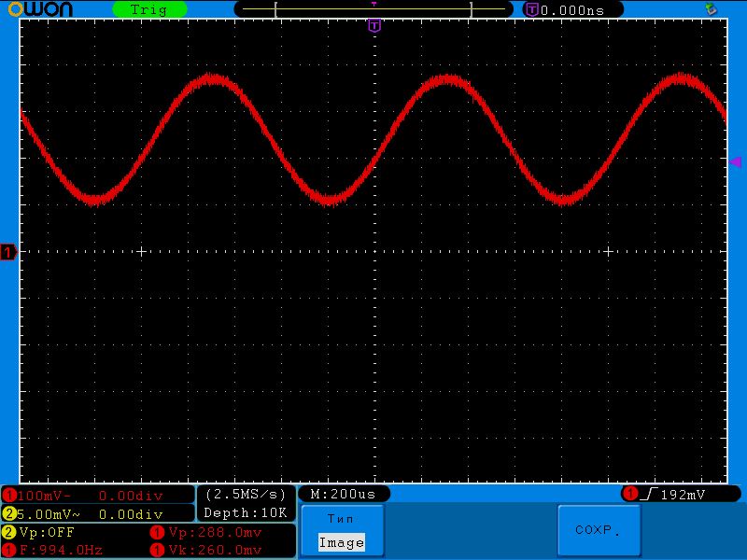This screenshot has width=747, height=560.
Task: Click the purple trigger level arrow
Action: (736, 162)
